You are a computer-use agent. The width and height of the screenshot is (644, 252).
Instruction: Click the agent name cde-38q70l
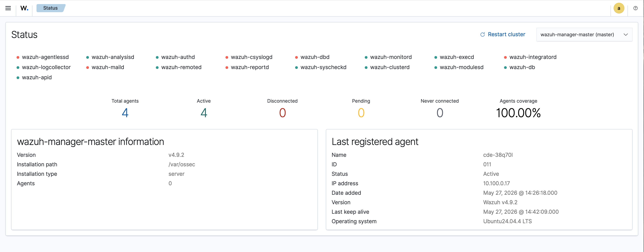498,155
